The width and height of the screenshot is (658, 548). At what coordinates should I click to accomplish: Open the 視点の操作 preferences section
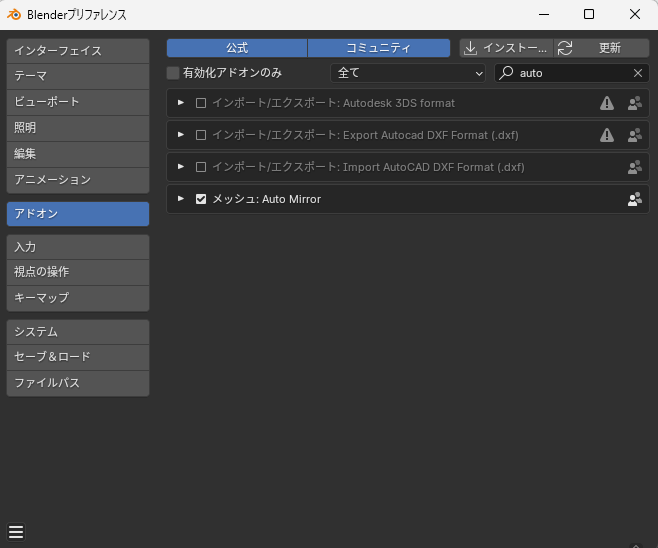78,272
